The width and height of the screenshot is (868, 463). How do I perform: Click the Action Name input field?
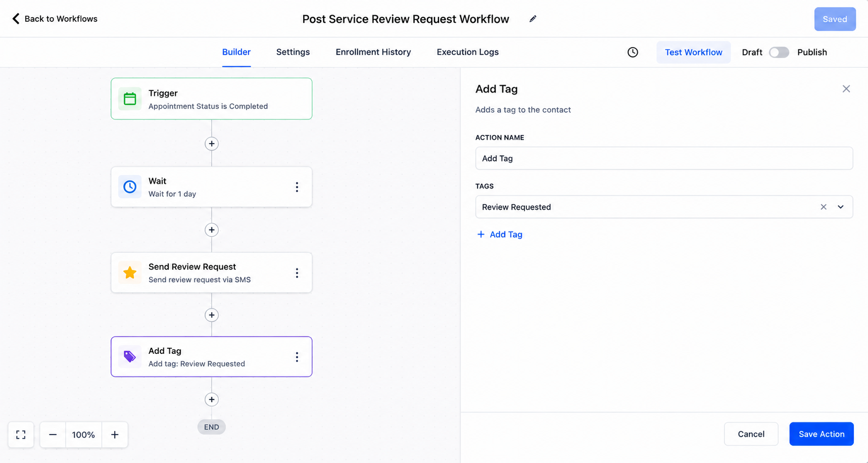point(664,158)
